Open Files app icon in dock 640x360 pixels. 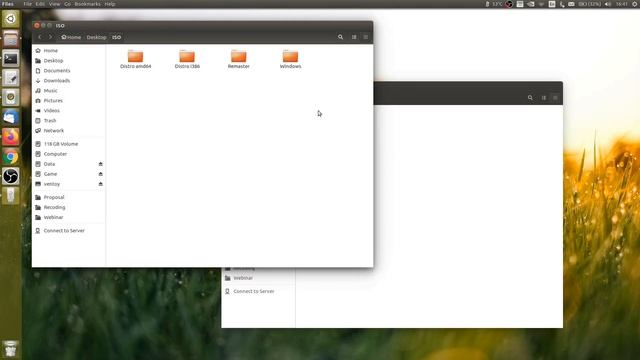(x=11, y=39)
